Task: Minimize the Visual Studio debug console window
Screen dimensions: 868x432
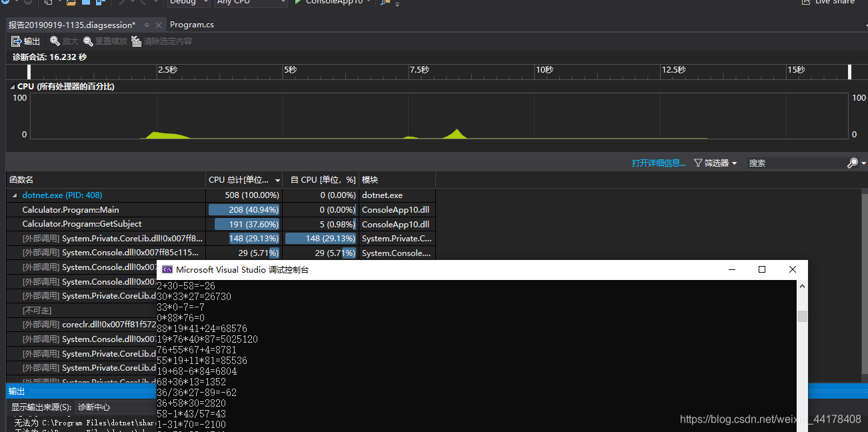Action: [732, 270]
